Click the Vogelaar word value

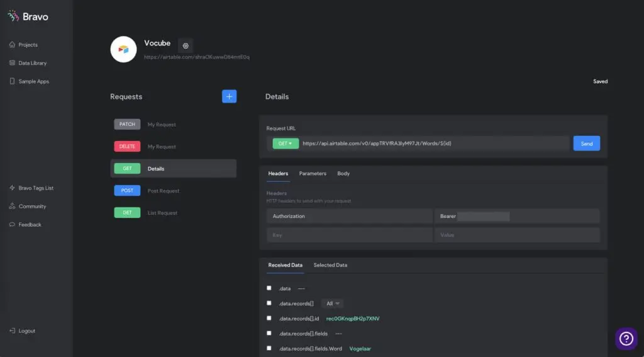[x=360, y=349]
